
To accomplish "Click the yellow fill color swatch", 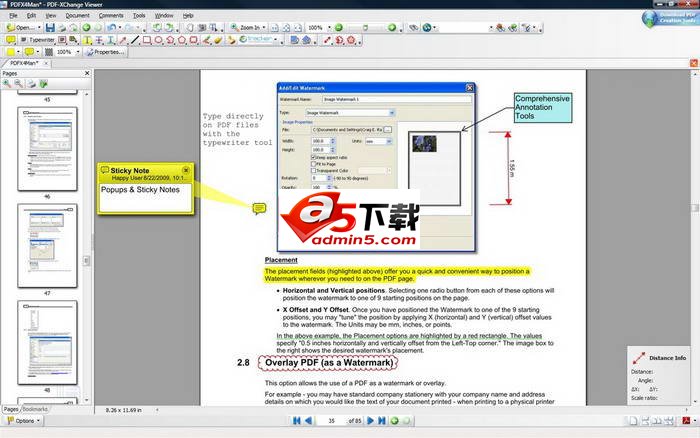I will [x=10, y=52].
